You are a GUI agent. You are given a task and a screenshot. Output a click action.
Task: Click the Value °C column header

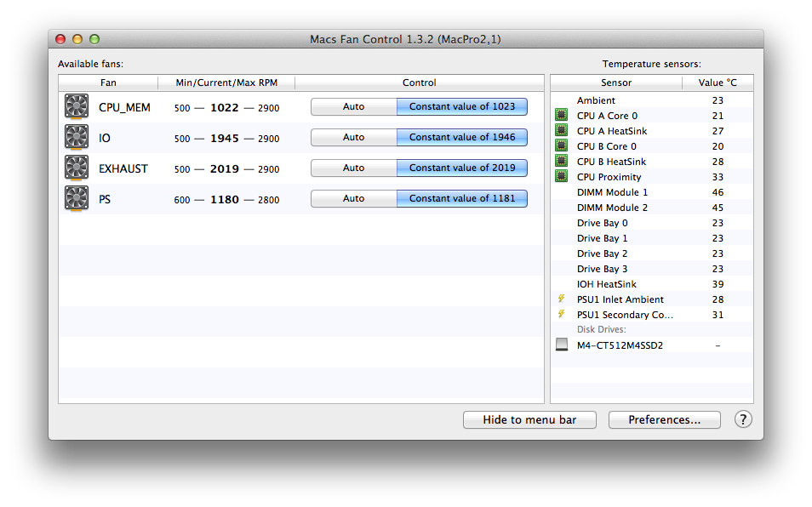click(718, 83)
